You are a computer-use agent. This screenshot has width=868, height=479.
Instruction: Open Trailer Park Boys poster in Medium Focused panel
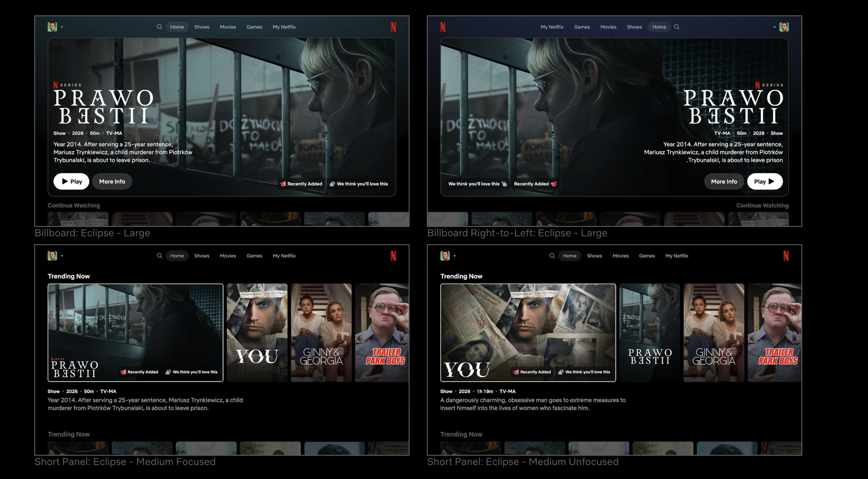(382, 333)
